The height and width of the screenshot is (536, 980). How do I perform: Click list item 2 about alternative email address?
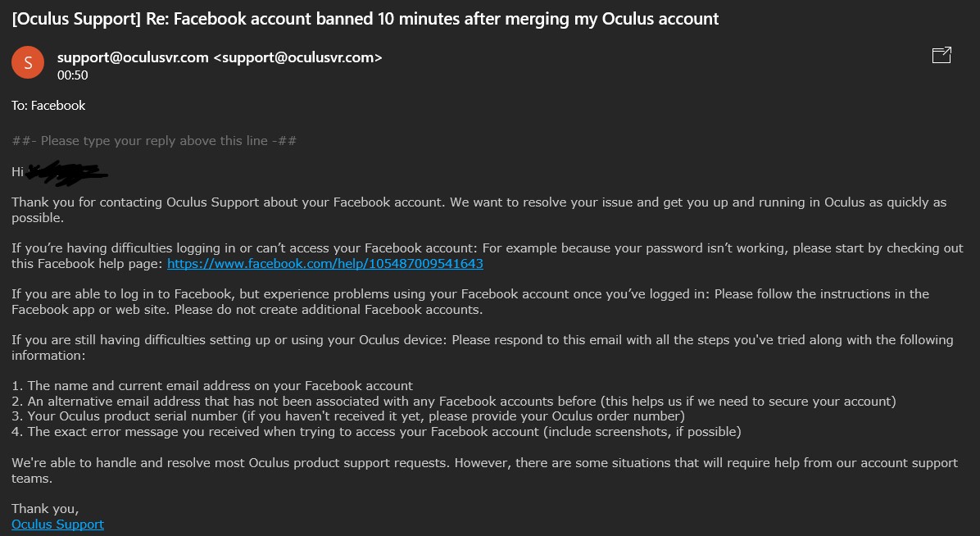[x=453, y=402]
